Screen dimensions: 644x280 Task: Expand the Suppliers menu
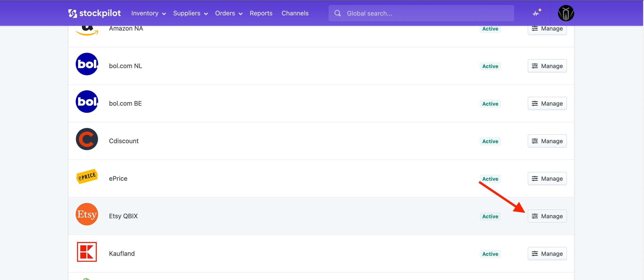(x=190, y=13)
